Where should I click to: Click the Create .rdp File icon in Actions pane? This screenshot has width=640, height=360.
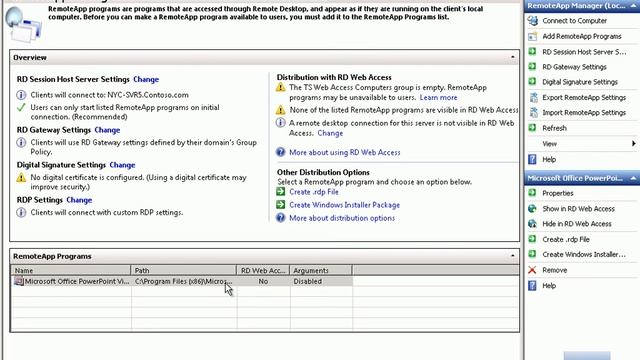(x=532, y=239)
